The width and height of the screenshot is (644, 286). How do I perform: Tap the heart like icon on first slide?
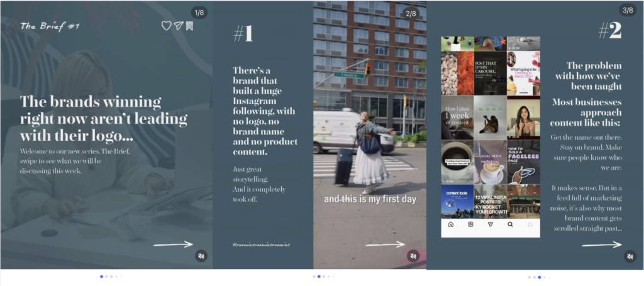tap(166, 26)
